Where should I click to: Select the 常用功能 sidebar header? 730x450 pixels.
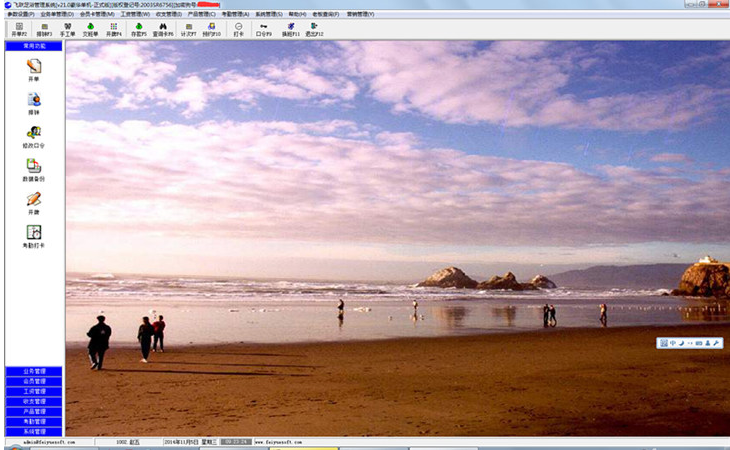pos(34,46)
